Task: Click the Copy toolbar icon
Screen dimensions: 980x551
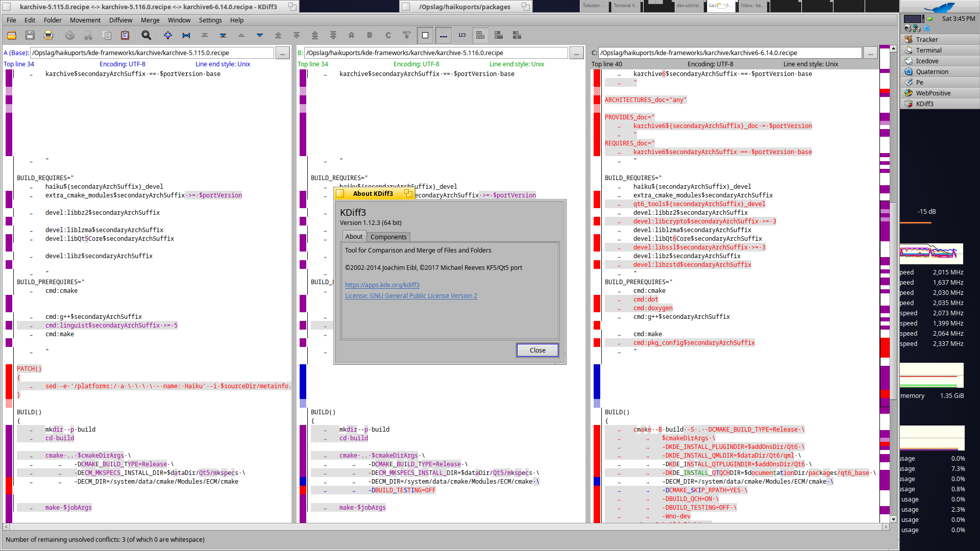Action: [x=107, y=35]
